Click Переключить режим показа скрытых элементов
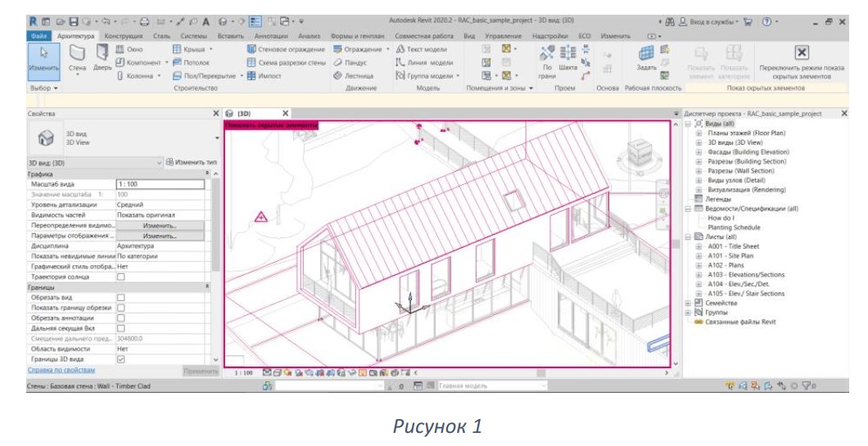 click(801, 61)
